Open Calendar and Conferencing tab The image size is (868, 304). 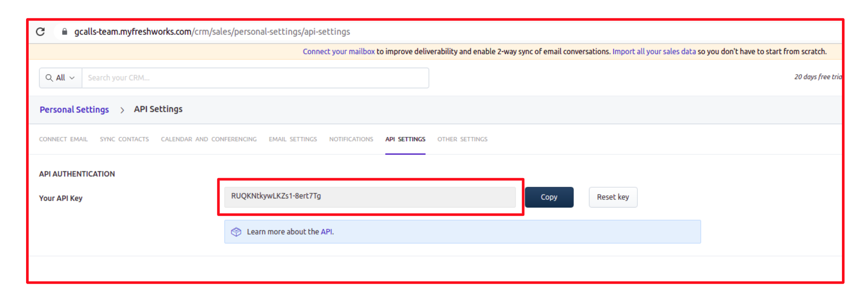[209, 139]
